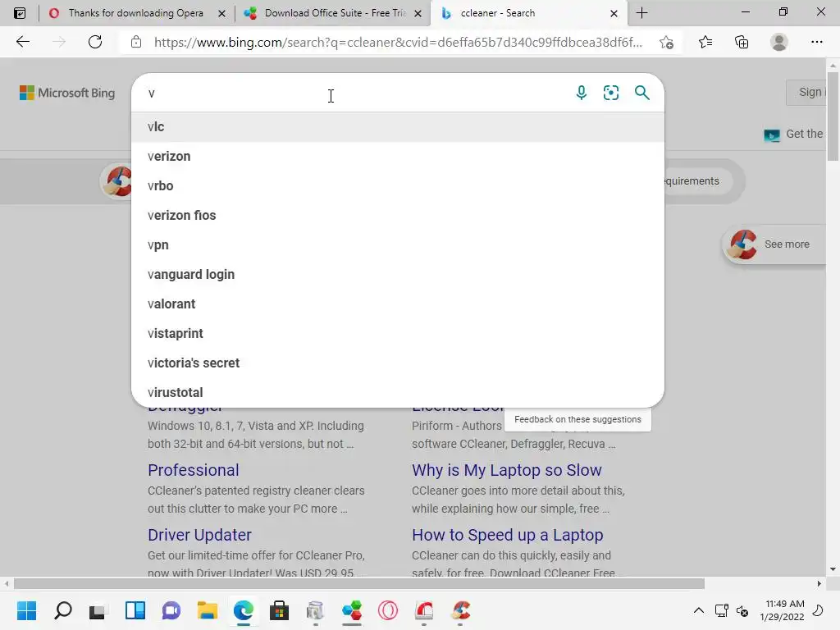The image size is (840, 630).
Task: Pick the 'virustotal' suggestion
Action: [398, 392]
